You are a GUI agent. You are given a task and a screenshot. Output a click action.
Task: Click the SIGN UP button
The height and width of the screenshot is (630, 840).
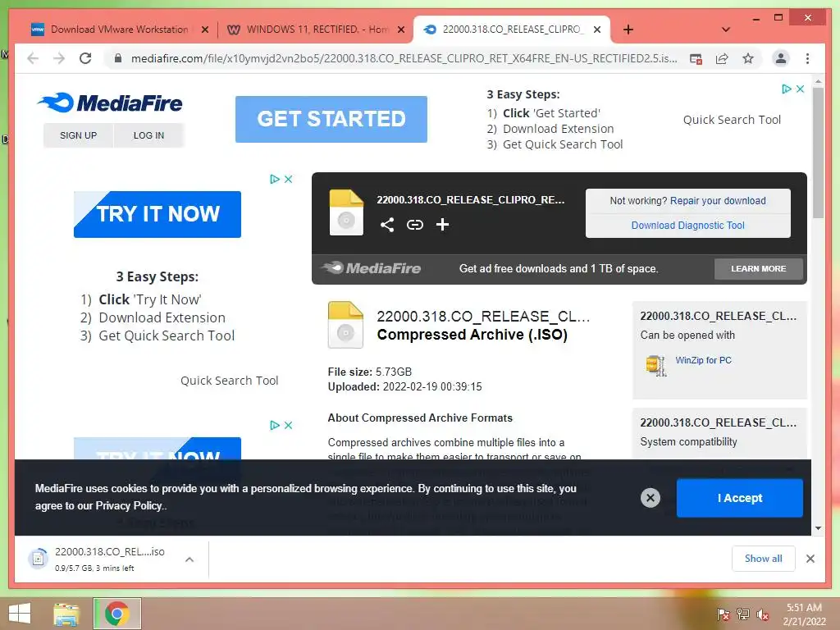78,135
